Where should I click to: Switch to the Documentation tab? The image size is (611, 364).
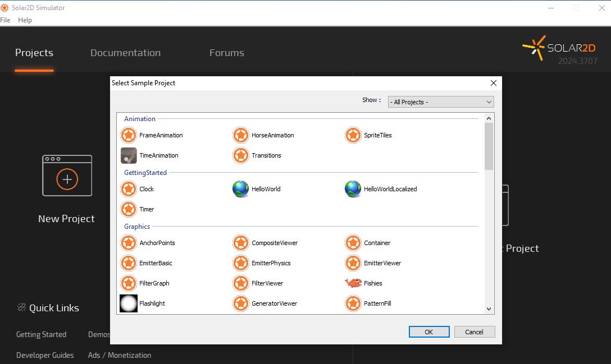click(x=125, y=53)
